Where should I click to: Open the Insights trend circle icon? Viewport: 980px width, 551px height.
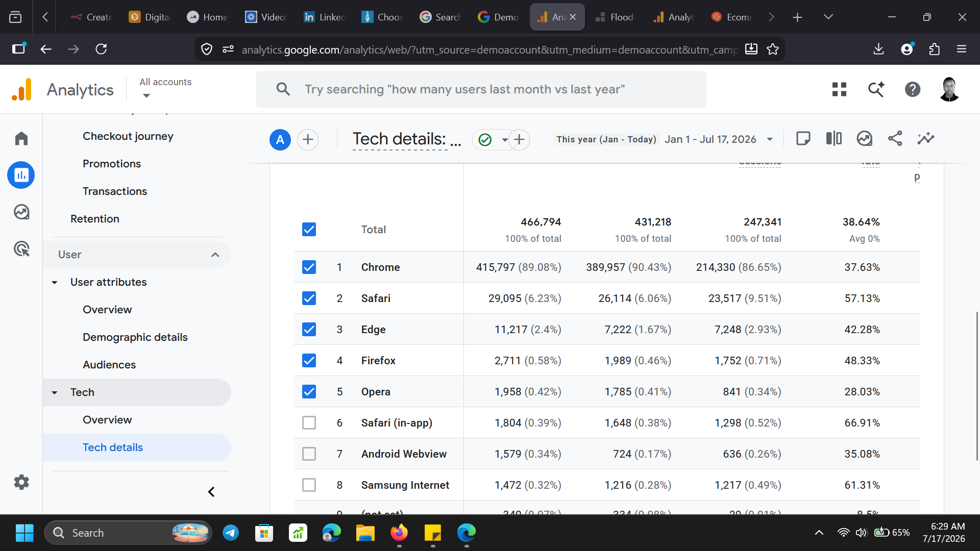click(865, 139)
